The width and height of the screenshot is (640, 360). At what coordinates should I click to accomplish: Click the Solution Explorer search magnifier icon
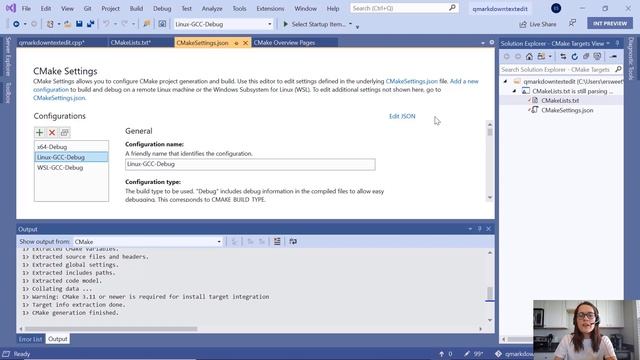tap(618, 69)
